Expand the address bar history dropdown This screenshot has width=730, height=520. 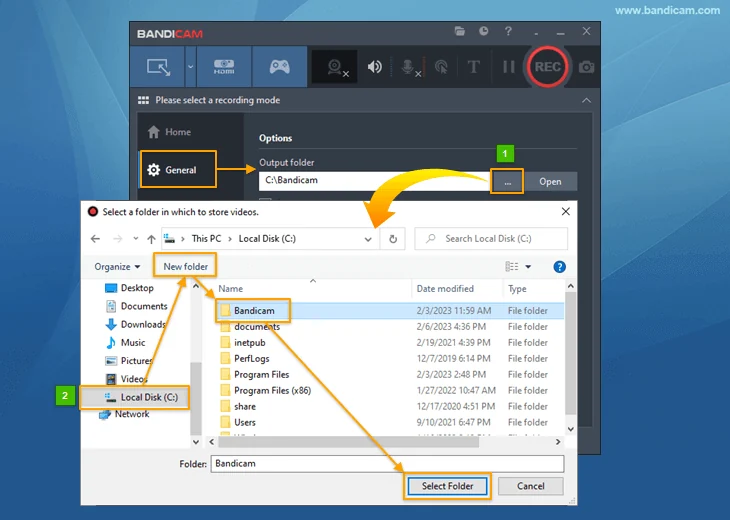pyautogui.click(x=368, y=239)
